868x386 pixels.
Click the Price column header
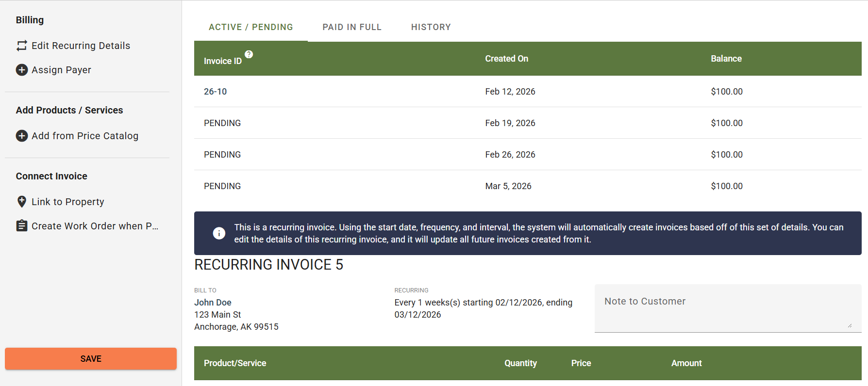[x=581, y=363]
